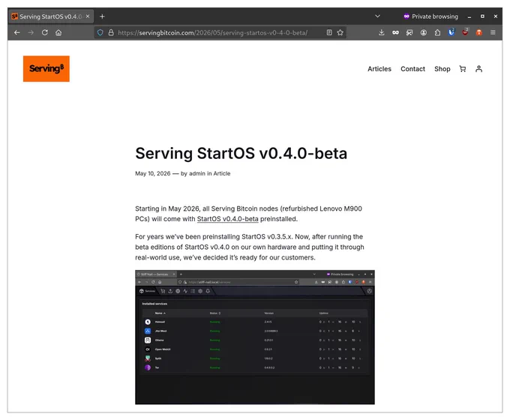Minimize the browser window
The width and height of the screenshot is (510, 420).
[469, 16]
